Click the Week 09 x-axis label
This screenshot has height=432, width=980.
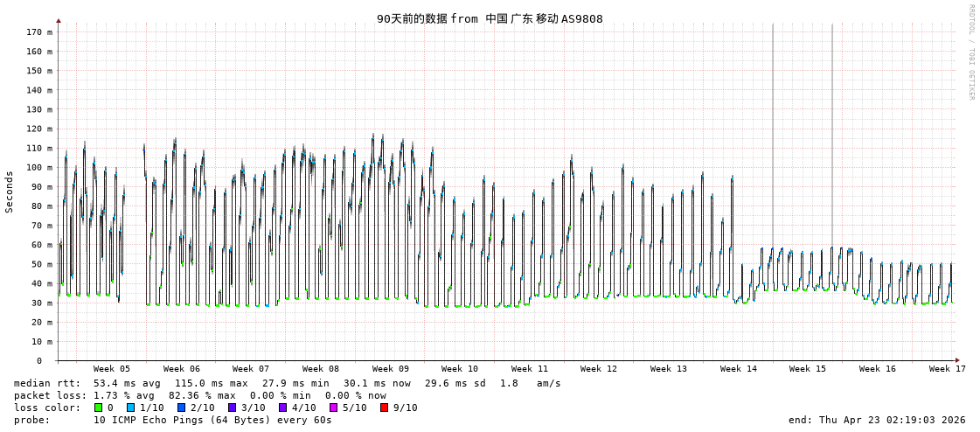coord(390,369)
